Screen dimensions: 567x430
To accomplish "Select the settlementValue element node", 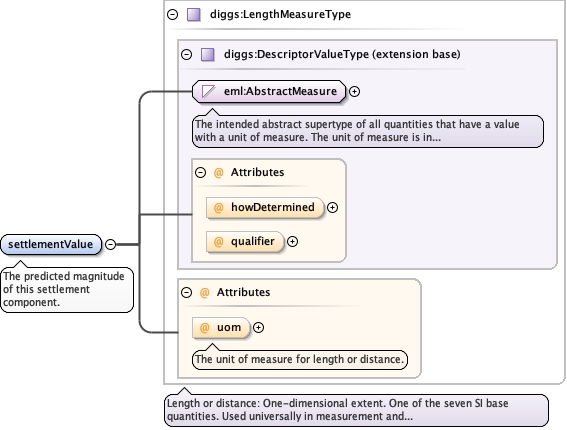I will point(51,244).
